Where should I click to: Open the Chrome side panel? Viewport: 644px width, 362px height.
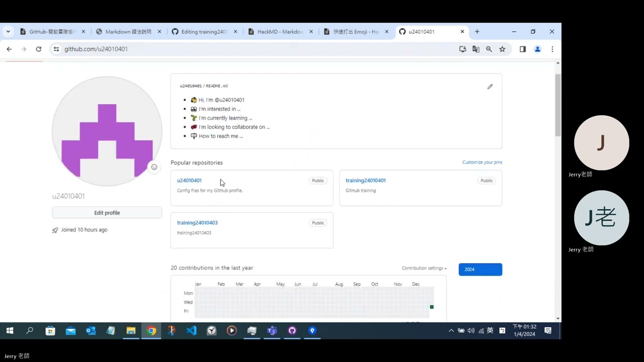pos(523,49)
